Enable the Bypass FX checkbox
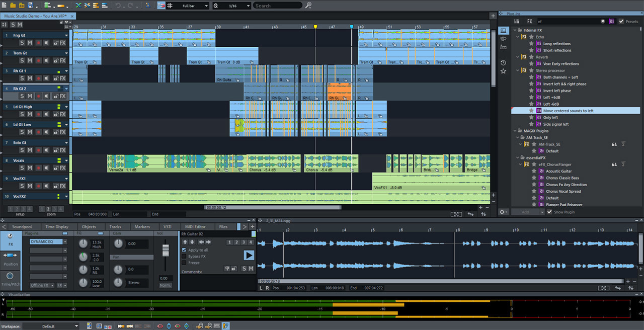Image resolution: width=644 pixels, height=330 pixels. 184,256
